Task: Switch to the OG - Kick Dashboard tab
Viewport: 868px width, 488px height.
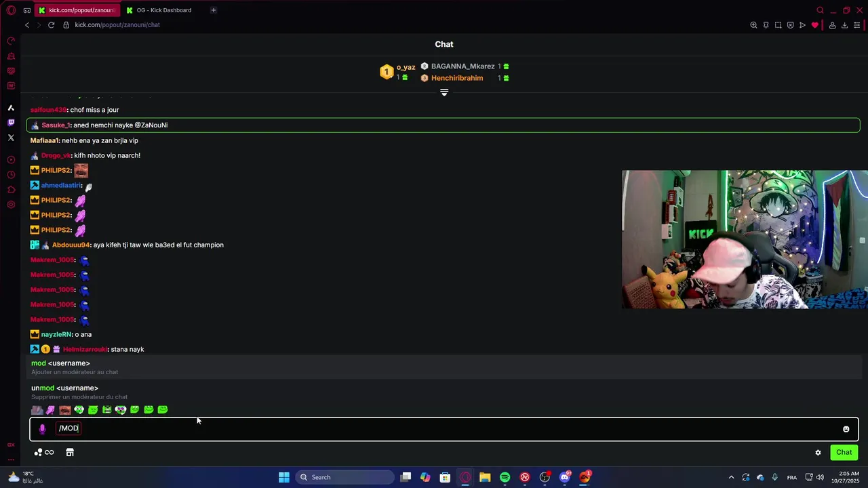Action: [x=163, y=10]
